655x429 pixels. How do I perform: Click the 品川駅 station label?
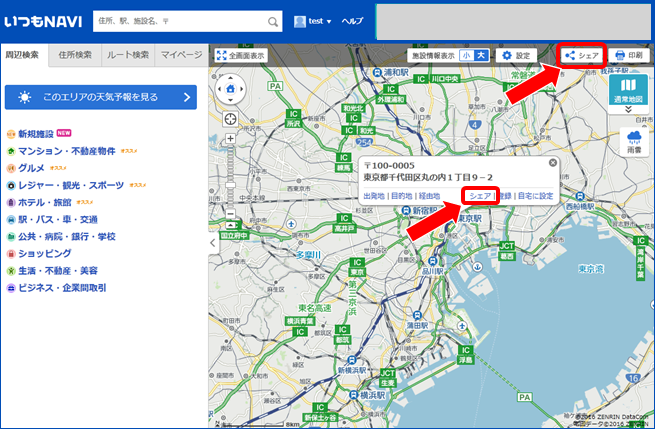point(432,271)
